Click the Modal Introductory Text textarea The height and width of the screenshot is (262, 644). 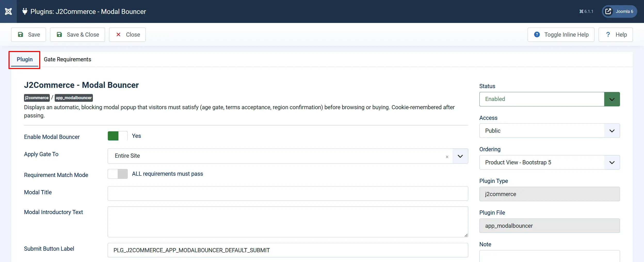[x=288, y=222]
